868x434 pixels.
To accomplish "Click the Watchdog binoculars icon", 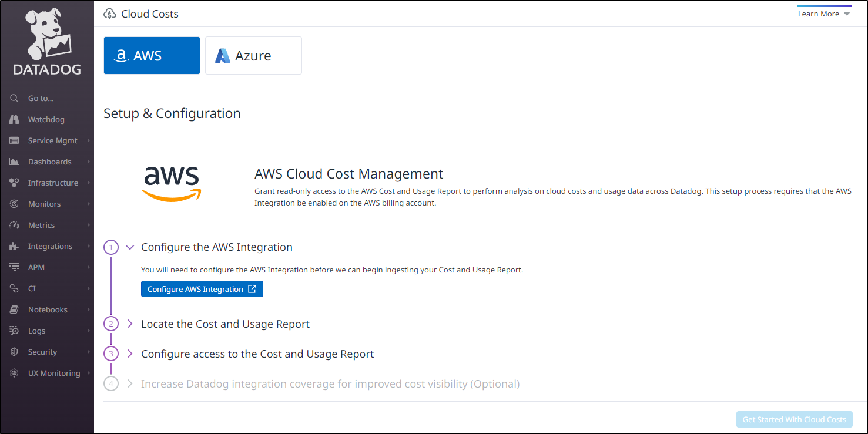I will [15, 119].
